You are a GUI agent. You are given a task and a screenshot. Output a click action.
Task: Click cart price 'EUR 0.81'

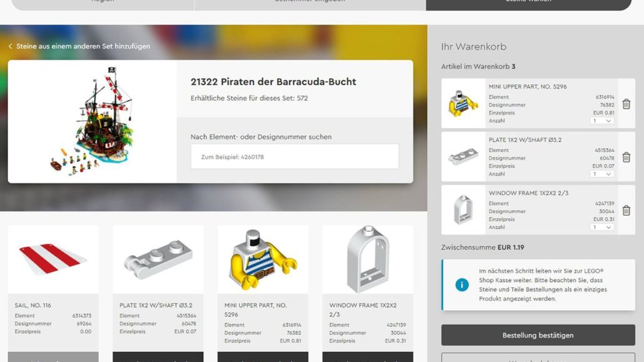(x=604, y=113)
